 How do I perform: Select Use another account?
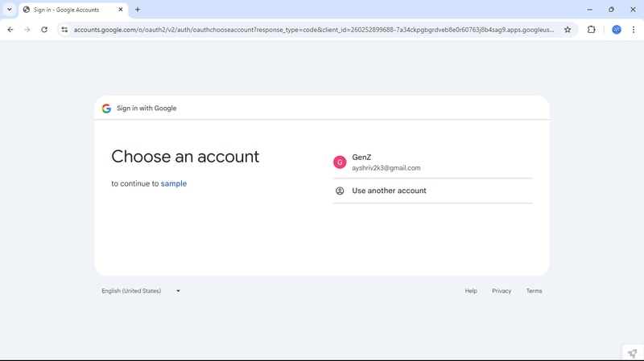click(432, 191)
